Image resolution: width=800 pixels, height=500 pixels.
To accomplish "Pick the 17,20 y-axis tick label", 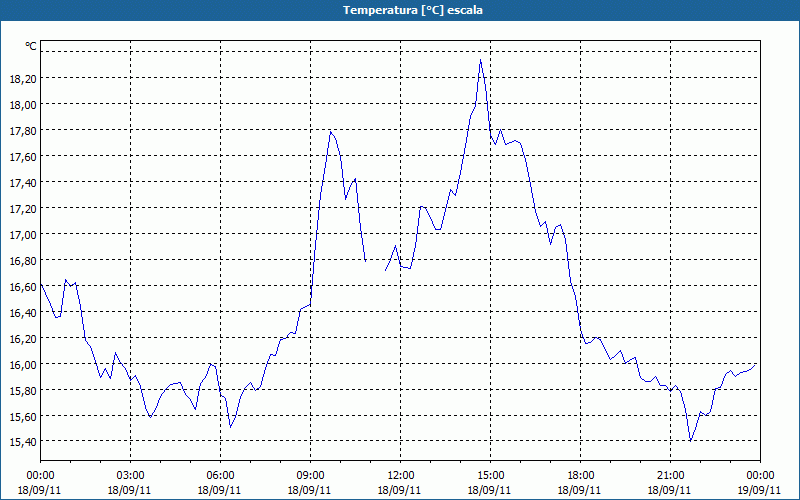I will point(23,208).
